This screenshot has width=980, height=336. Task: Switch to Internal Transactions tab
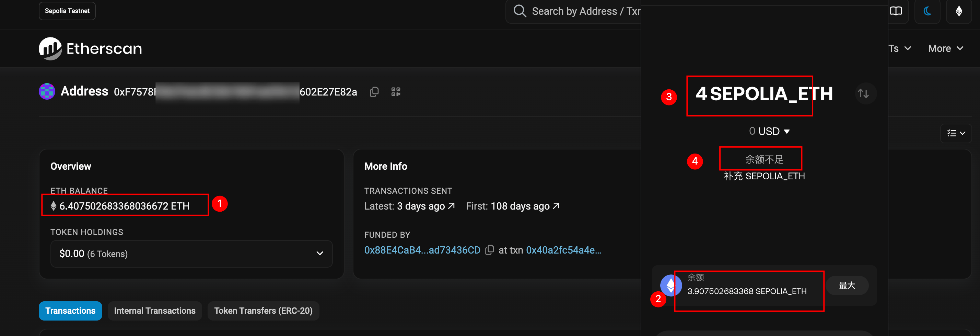pyautogui.click(x=154, y=311)
